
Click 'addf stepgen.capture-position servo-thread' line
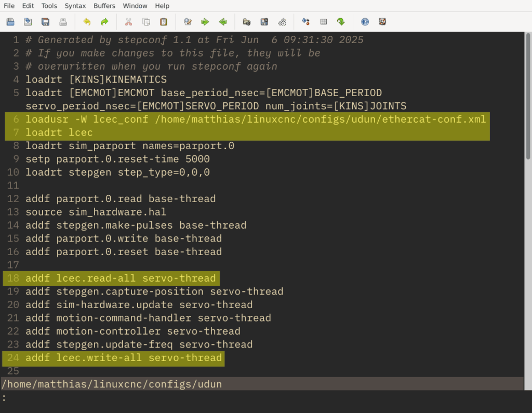(x=154, y=291)
